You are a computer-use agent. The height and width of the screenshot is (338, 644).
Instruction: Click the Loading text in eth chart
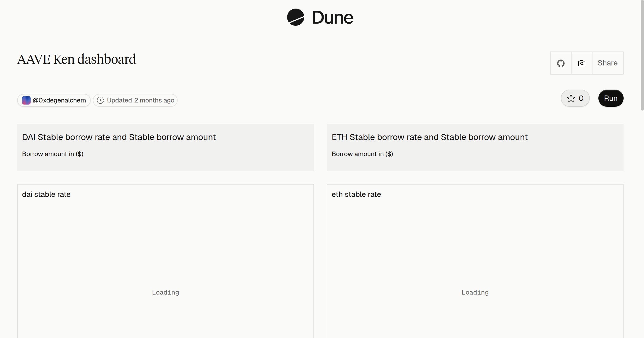click(475, 292)
